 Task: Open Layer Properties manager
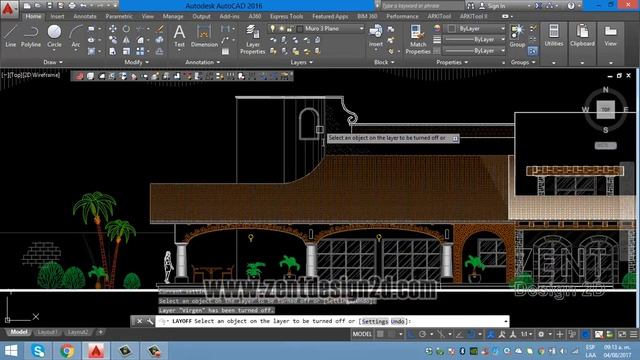pos(253,39)
